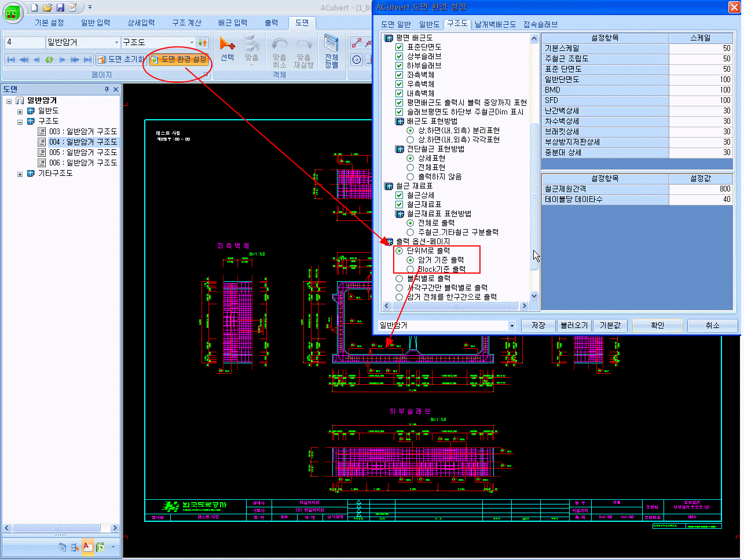Select the 블럭별로 출력 radio option
Viewport: 744px width, 560px height.
[x=399, y=278]
